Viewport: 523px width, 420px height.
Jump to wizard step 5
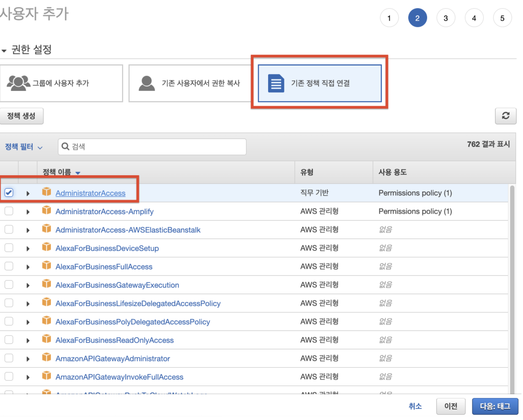click(502, 18)
